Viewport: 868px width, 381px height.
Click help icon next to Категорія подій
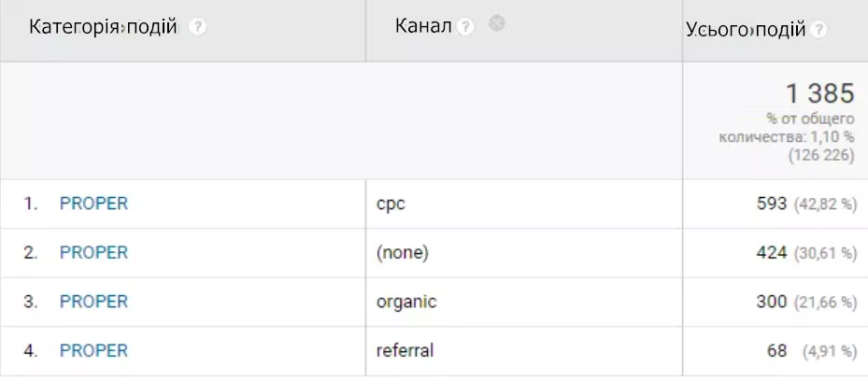(x=197, y=27)
